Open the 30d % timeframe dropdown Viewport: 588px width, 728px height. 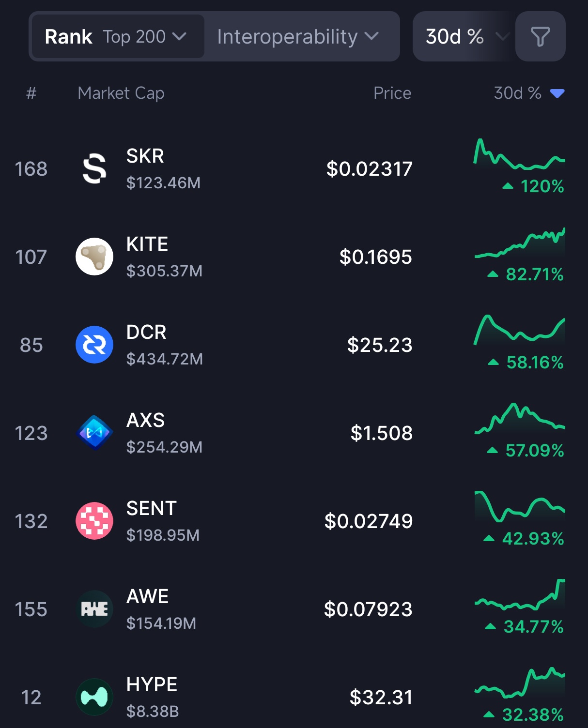(464, 37)
